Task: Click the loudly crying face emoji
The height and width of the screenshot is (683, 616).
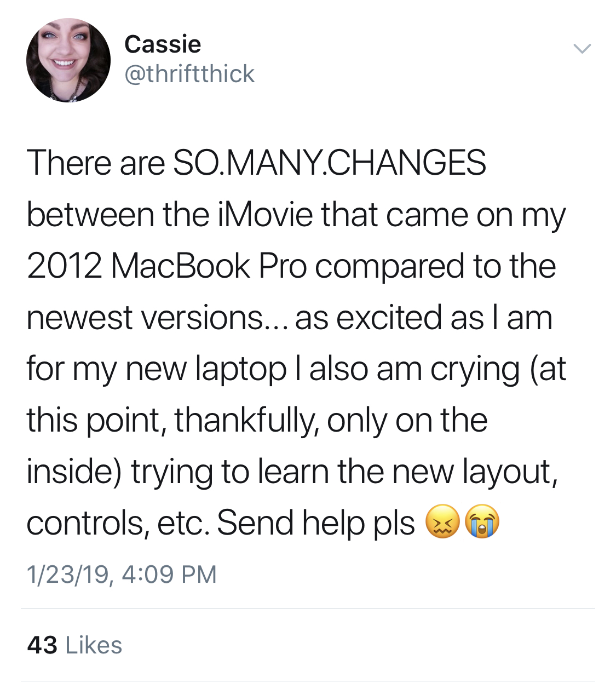Action: coord(482,521)
